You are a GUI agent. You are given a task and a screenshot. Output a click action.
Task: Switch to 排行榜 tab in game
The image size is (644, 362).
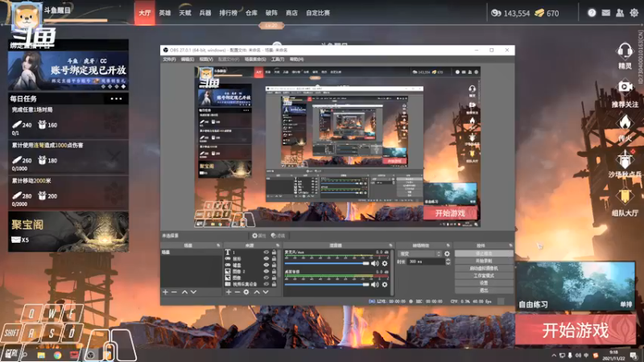229,13
